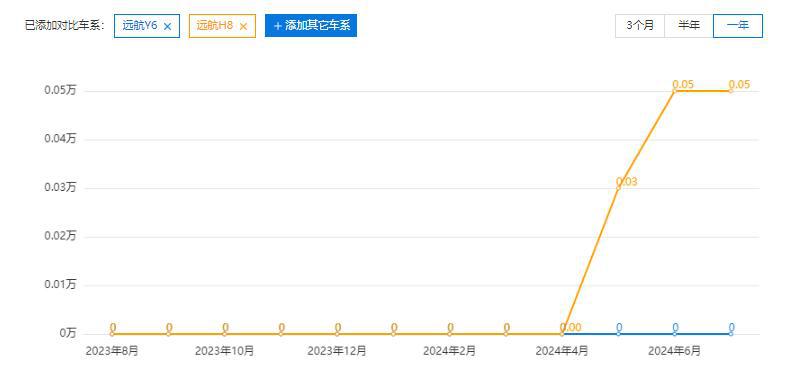Click the orange point at 2024年2月
This screenshot has height=389, width=801.
click(450, 334)
